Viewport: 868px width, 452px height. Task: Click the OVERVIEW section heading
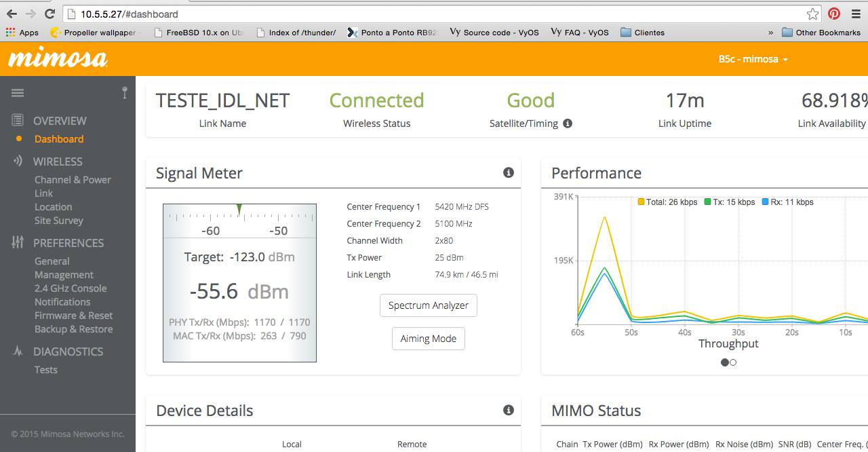[x=60, y=120]
